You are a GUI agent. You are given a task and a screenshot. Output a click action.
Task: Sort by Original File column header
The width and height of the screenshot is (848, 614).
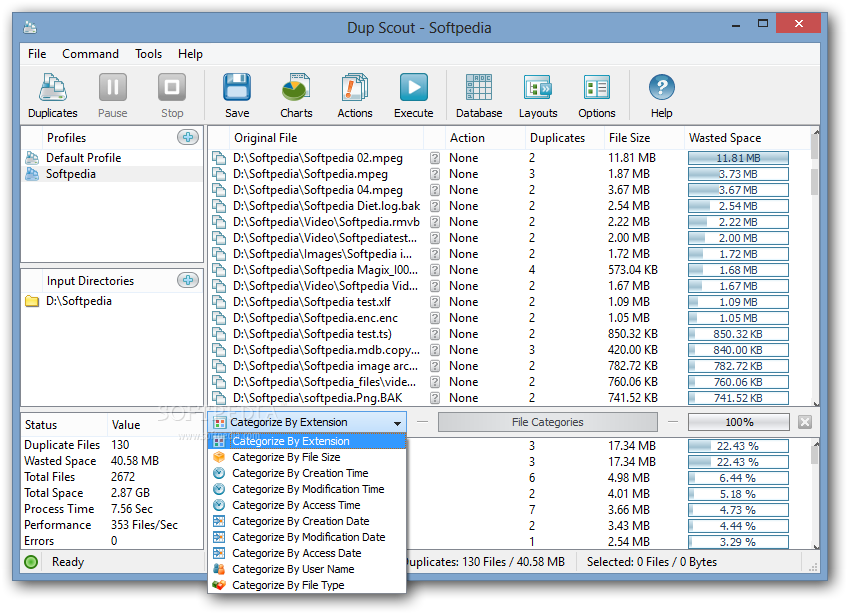[326, 138]
